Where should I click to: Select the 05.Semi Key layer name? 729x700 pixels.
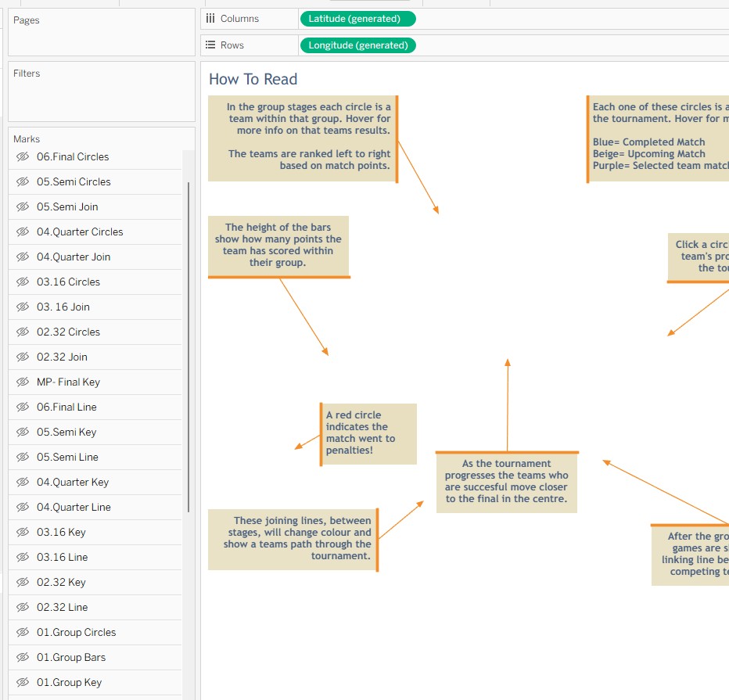click(66, 433)
